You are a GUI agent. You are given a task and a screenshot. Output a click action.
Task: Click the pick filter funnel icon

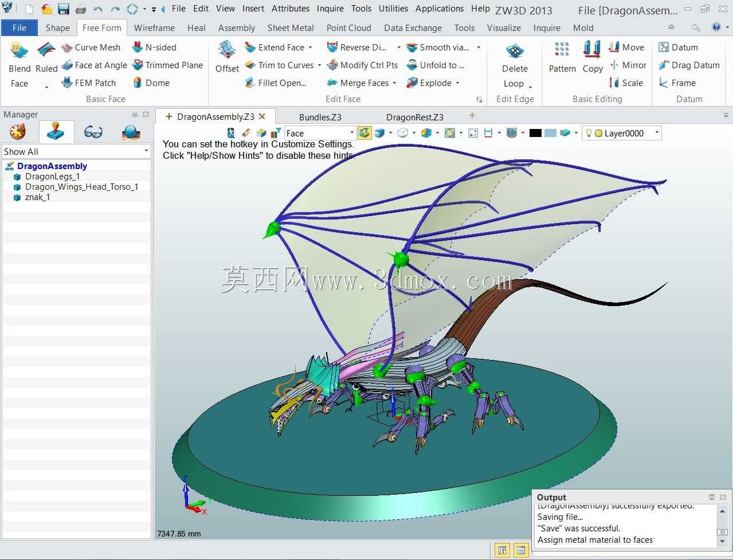tap(277, 133)
